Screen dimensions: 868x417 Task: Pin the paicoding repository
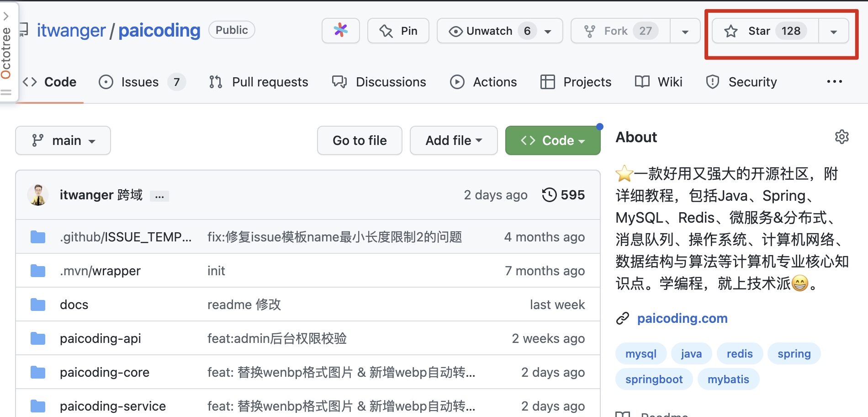(x=398, y=31)
